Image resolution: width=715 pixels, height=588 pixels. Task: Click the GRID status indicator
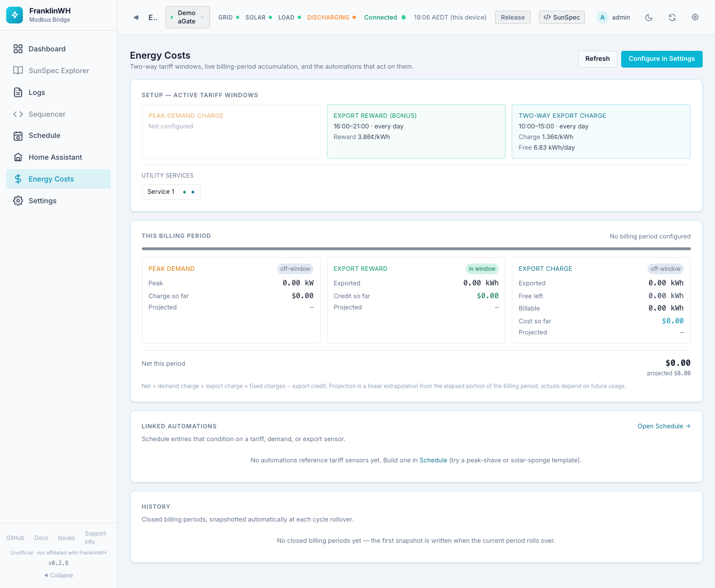228,17
